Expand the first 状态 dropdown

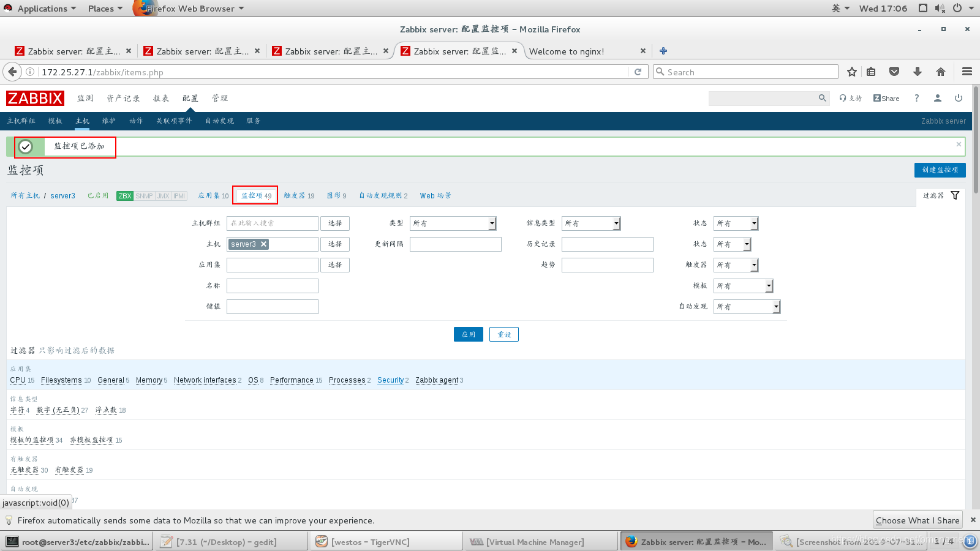click(736, 223)
